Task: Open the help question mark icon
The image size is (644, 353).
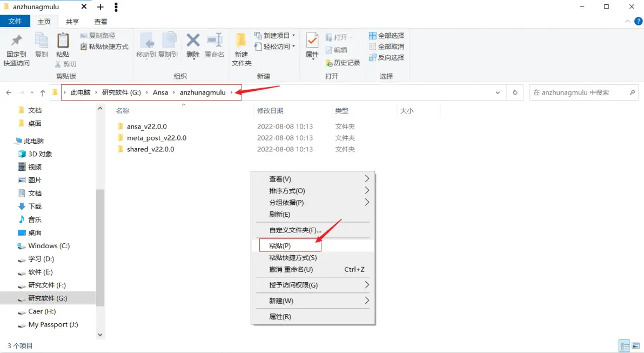Action: pos(638,22)
